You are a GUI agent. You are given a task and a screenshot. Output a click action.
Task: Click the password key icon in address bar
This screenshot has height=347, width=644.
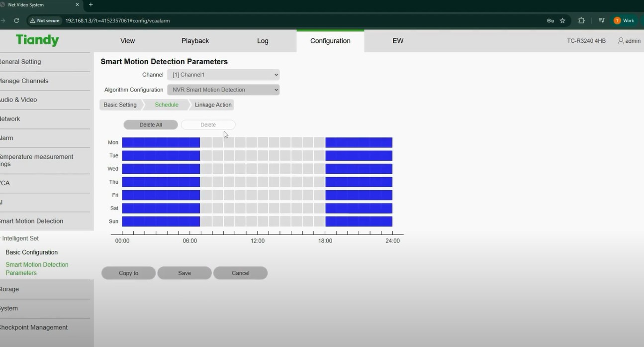click(x=550, y=20)
